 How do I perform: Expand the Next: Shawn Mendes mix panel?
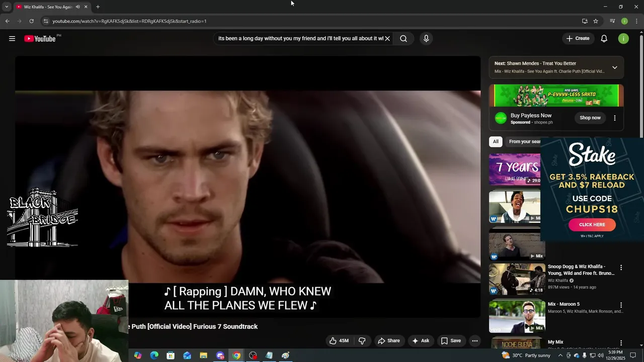[614, 67]
